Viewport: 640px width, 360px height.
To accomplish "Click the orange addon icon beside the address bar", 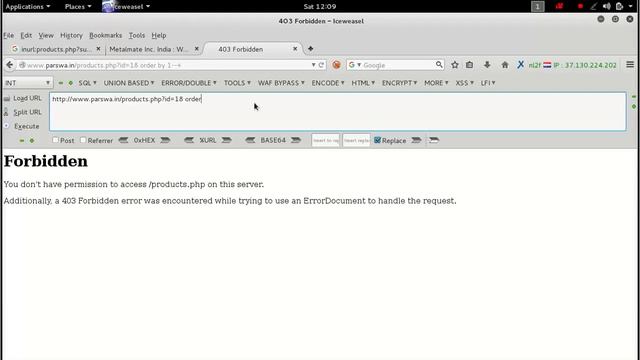I will point(336,65).
